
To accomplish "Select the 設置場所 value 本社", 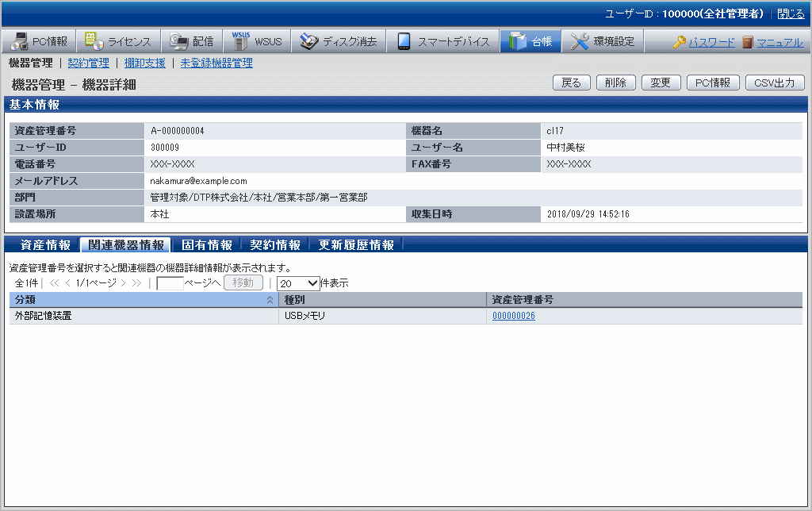I will [x=159, y=214].
